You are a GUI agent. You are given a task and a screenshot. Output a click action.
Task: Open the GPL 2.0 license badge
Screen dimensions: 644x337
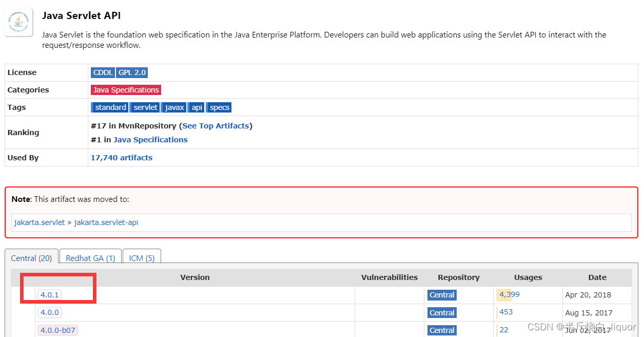coord(132,72)
